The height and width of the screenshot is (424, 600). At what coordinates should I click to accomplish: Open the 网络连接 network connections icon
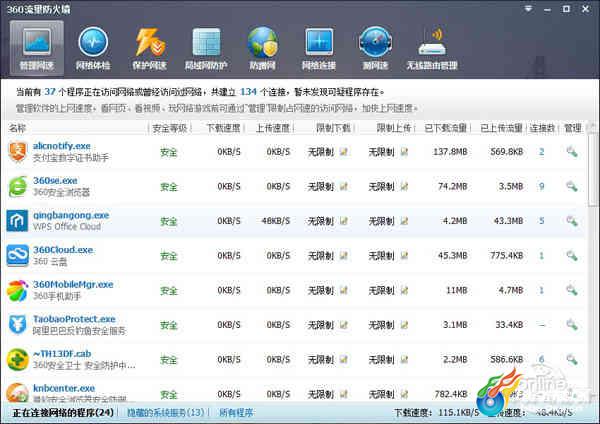coord(319,48)
